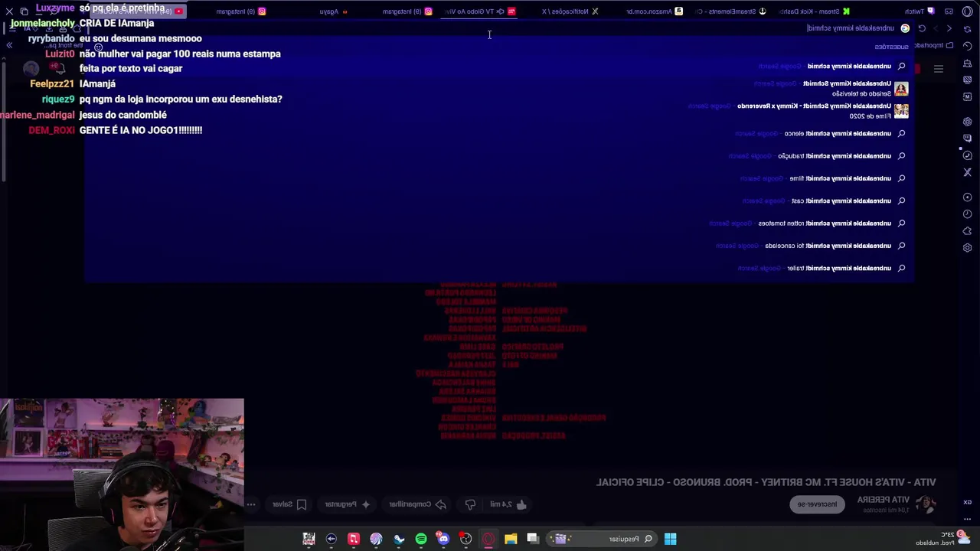Switch to Instagram tab beside TV Globo tab
The height and width of the screenshot is (551, 980).
(x=407, y=11)
